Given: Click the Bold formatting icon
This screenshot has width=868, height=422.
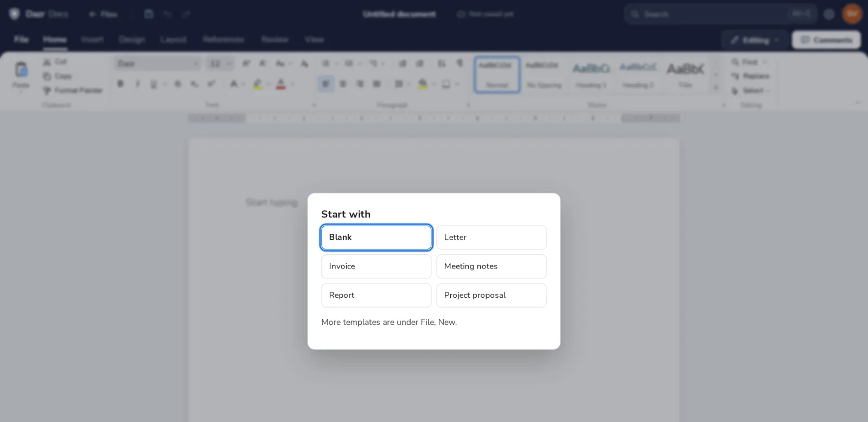Looking at the screenshot, I should click(120, 84).
